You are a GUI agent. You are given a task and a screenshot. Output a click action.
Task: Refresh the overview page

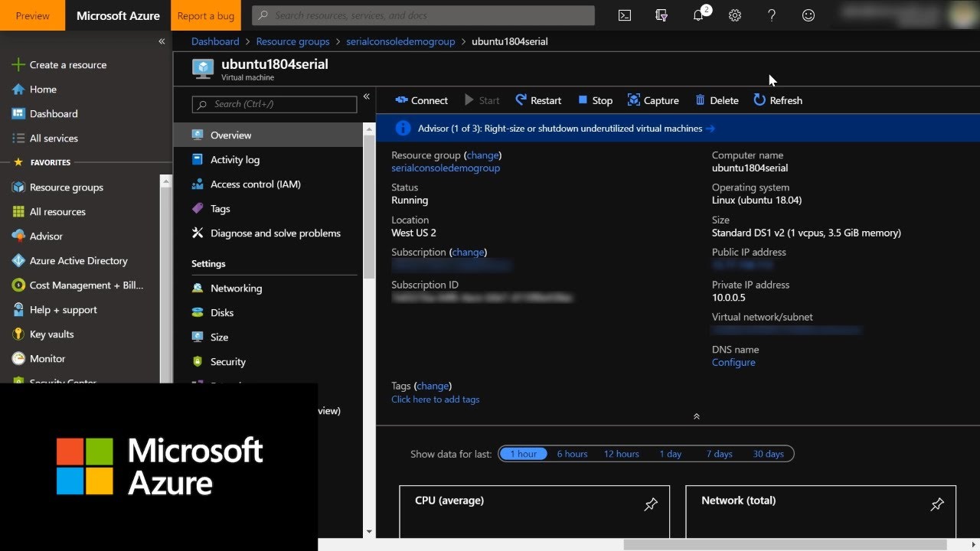778,100
